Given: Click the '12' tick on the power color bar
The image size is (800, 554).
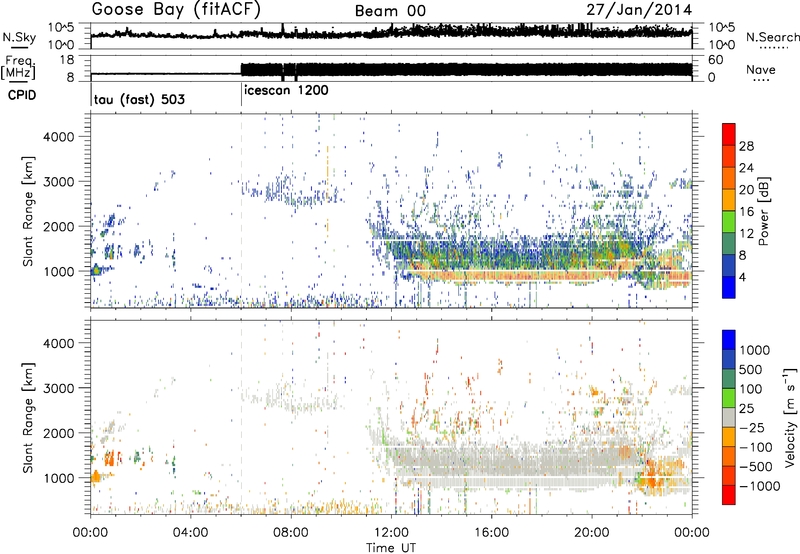Looking at the screenshot, I should [x=746, y=234].
